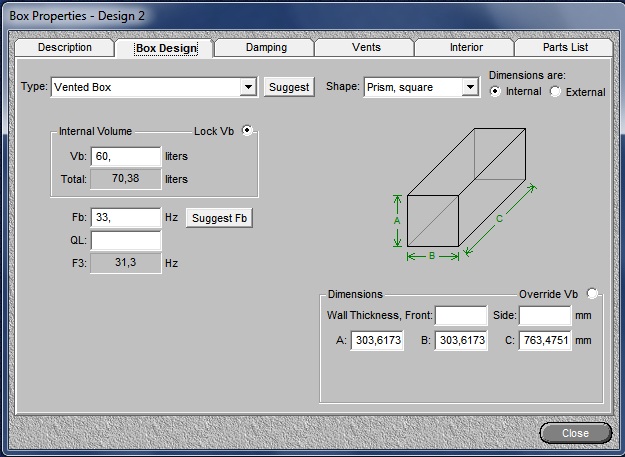This screenshot has height=457, width=625.
Task: Switch to the Description tab
Action: pos(65,48)
